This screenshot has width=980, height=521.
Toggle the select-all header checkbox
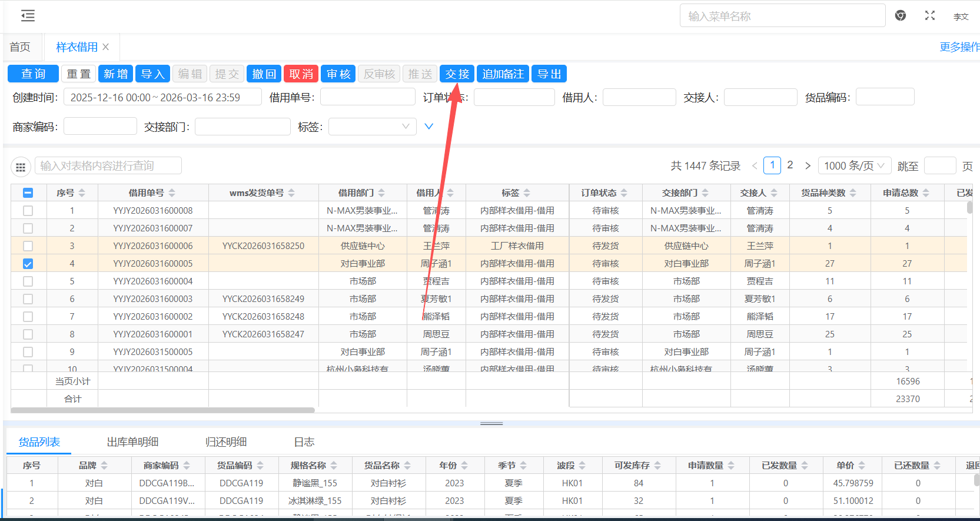(x=28, y=193)
